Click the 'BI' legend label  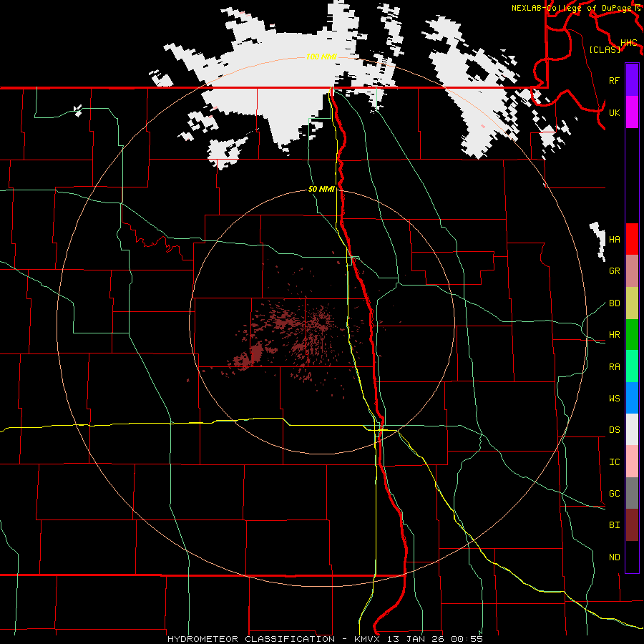615,525
